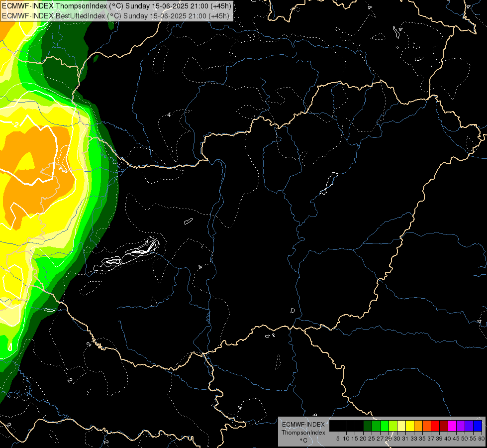Click the legend scale value 31
This screenshot has height=448, width=487.
(x=405, y=439)
